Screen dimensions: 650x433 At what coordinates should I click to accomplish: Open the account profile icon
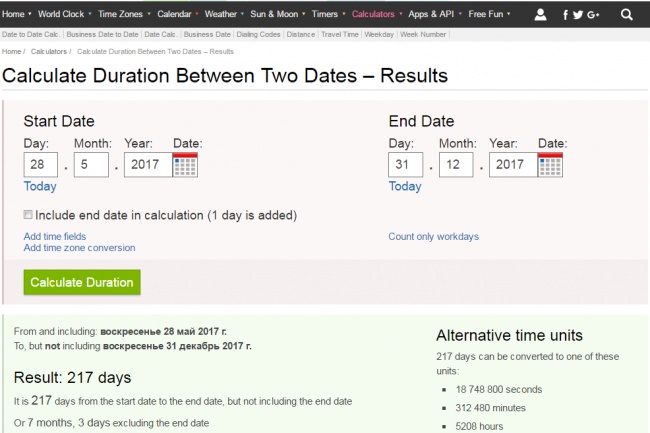[541, 15]
